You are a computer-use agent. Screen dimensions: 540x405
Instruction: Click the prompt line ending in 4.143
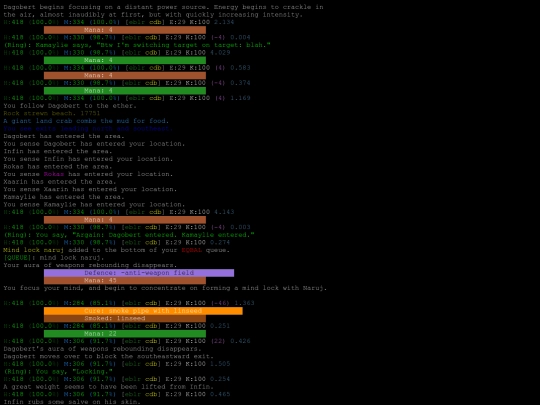pos(119,211)
